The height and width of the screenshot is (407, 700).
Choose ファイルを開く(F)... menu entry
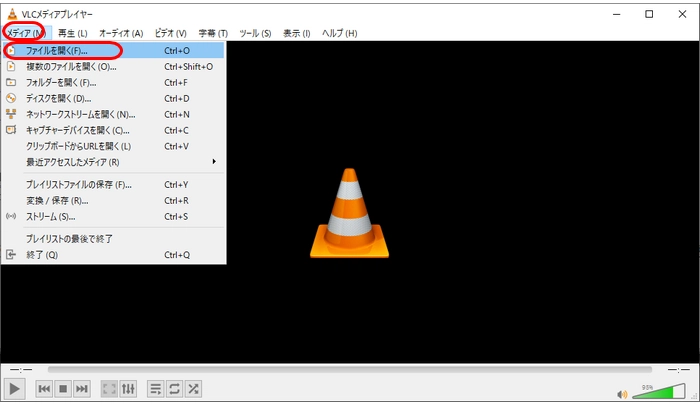pos(113,50)
